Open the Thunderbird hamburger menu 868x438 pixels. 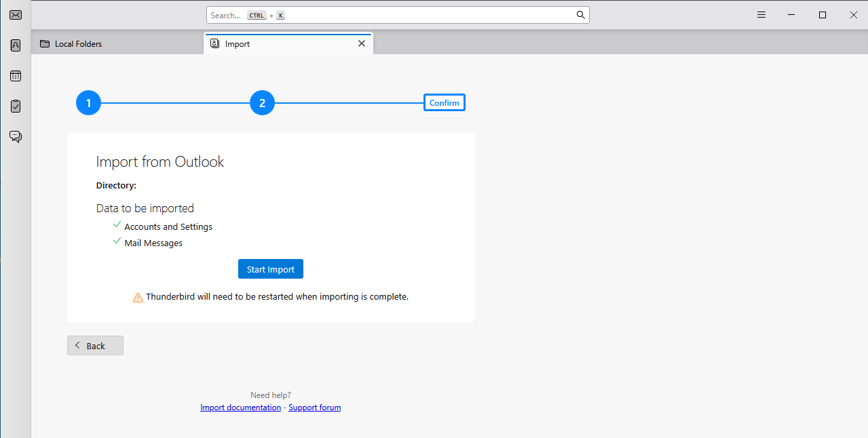761,15
